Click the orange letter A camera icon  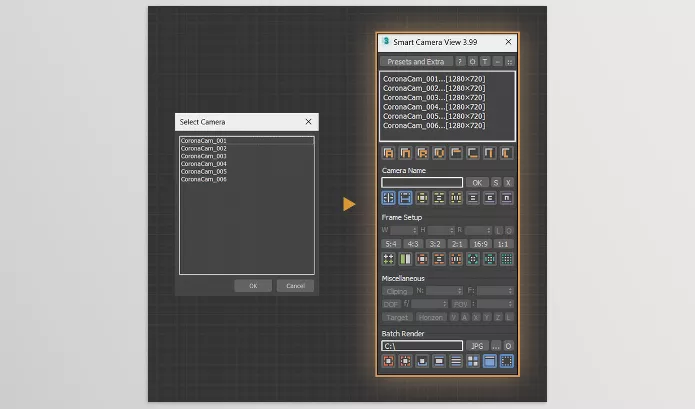pyautogui.click(x=388, y=153)
